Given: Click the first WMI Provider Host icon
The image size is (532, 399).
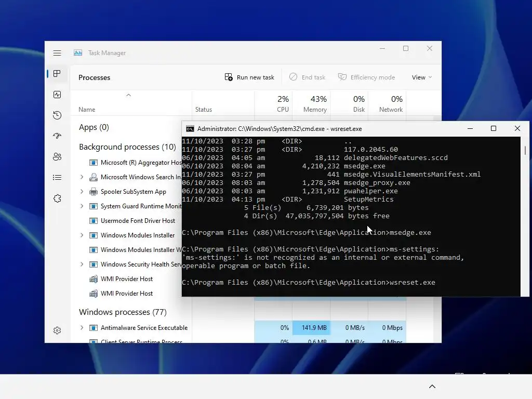Looking at the screenshot, I should point(94,279).
